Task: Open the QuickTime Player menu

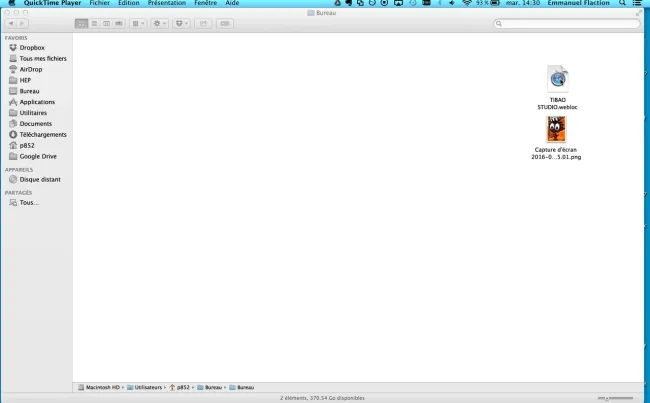Action: click(x=52, y=3)
